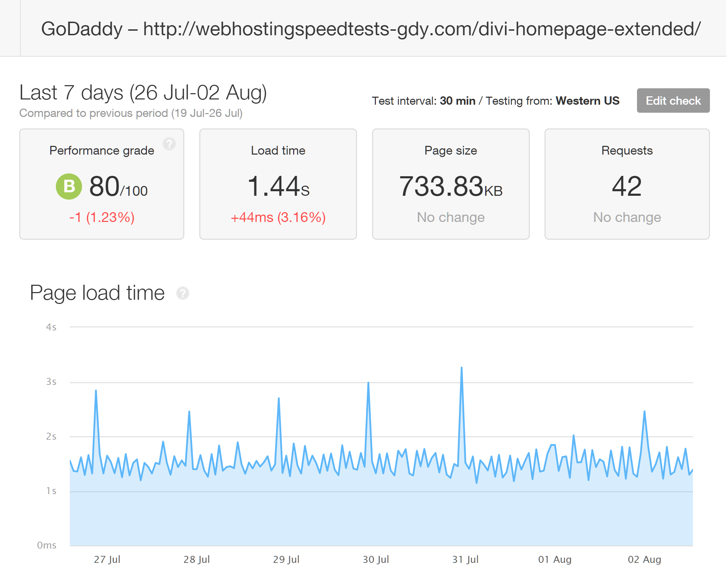
Task: Click the Western US testing location
Action: coord(587,101)
